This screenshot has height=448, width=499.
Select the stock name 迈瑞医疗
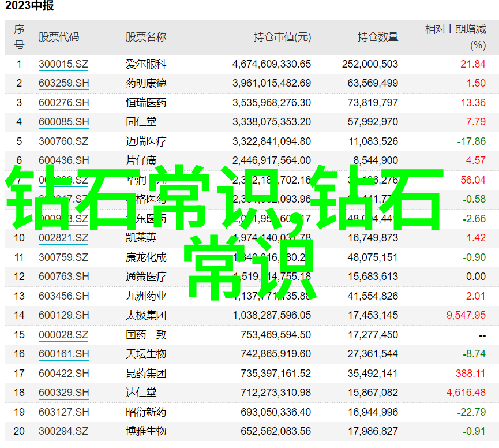(x=146, y=141)
